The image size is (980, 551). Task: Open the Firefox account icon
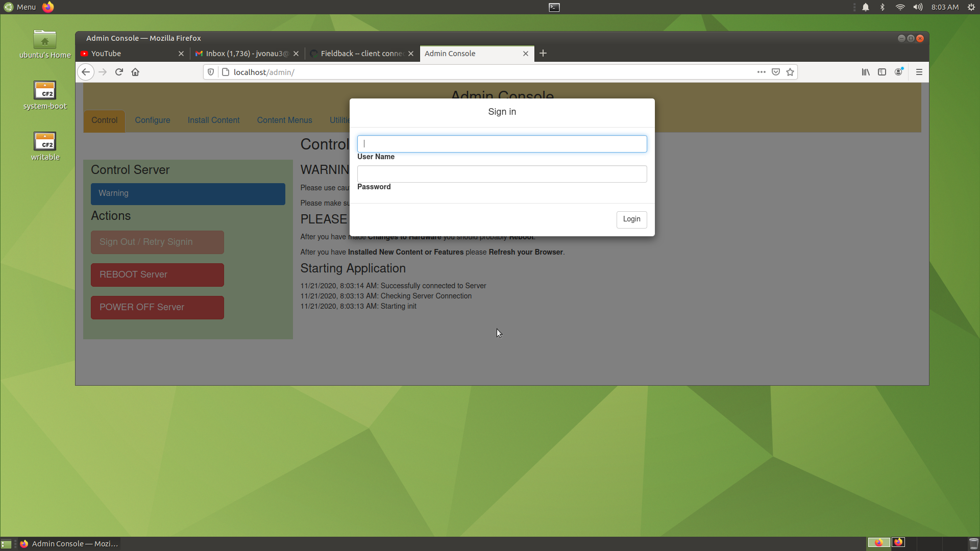pyautogui.click(x=898, y=72)
